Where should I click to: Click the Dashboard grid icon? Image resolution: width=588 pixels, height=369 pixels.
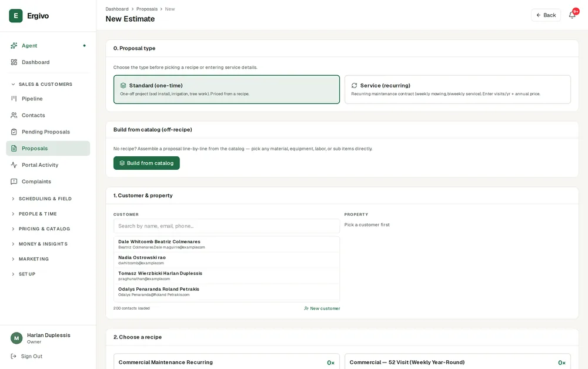pyautogui.click(x=14, y=62)
